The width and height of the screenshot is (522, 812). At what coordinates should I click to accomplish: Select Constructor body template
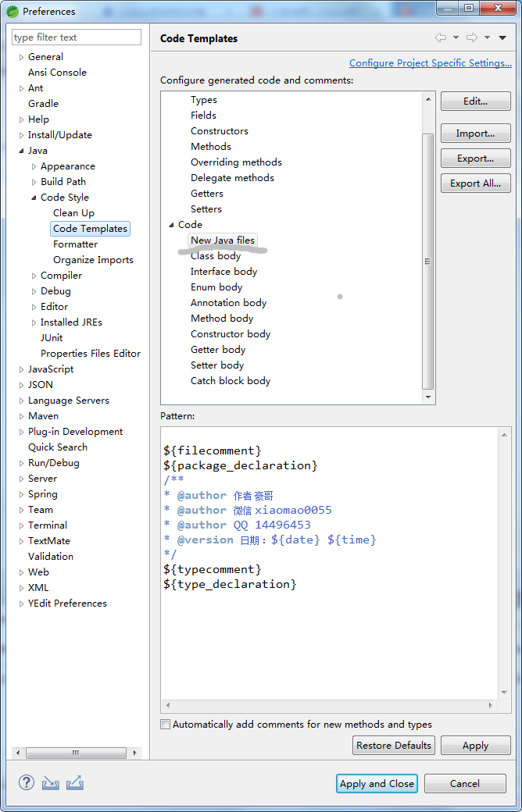tap(231, 334)
